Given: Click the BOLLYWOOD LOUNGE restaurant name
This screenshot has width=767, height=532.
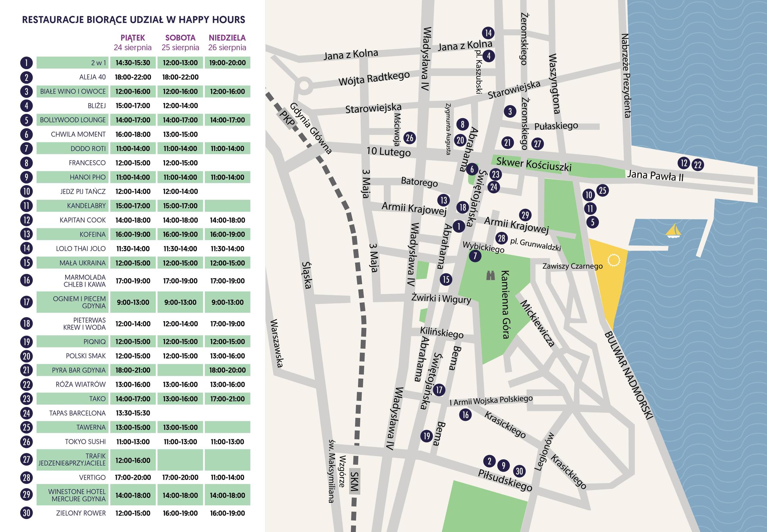Looking at the screenshot, I should tap(73, 120).
